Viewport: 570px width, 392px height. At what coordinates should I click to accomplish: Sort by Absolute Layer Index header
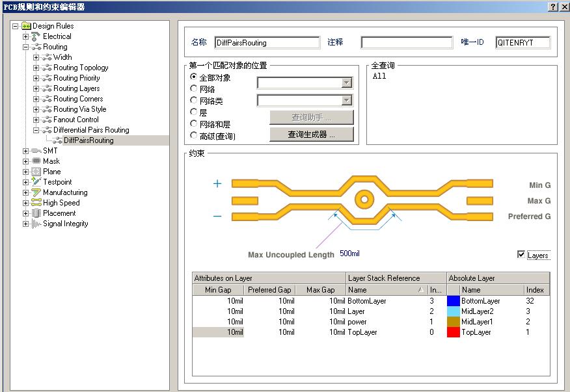(x=537, y=290)
